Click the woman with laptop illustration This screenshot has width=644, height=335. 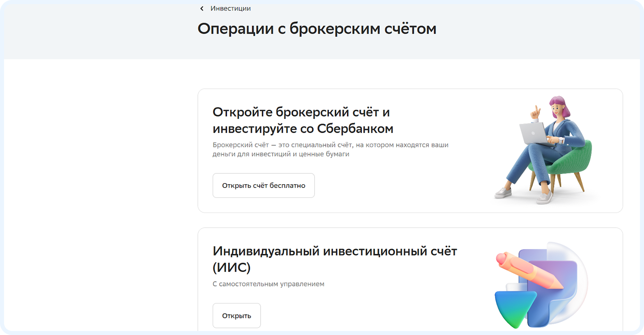coord(543,150)
